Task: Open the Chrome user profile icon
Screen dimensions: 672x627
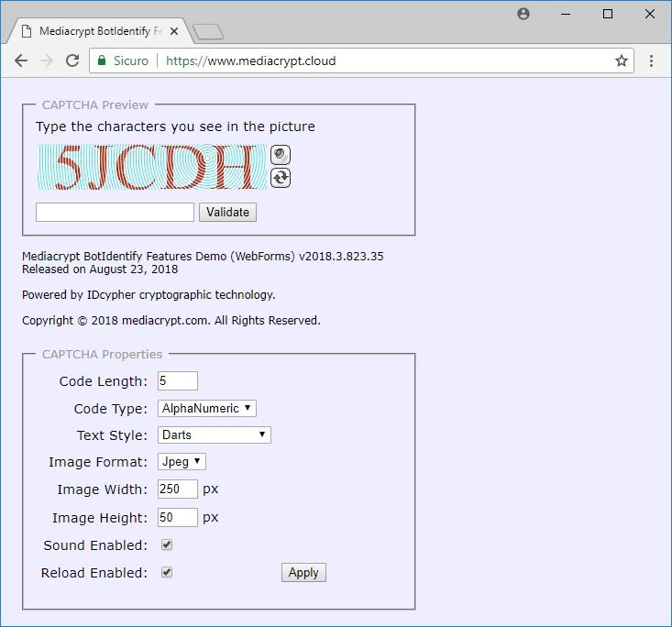Action: (523, 14)
